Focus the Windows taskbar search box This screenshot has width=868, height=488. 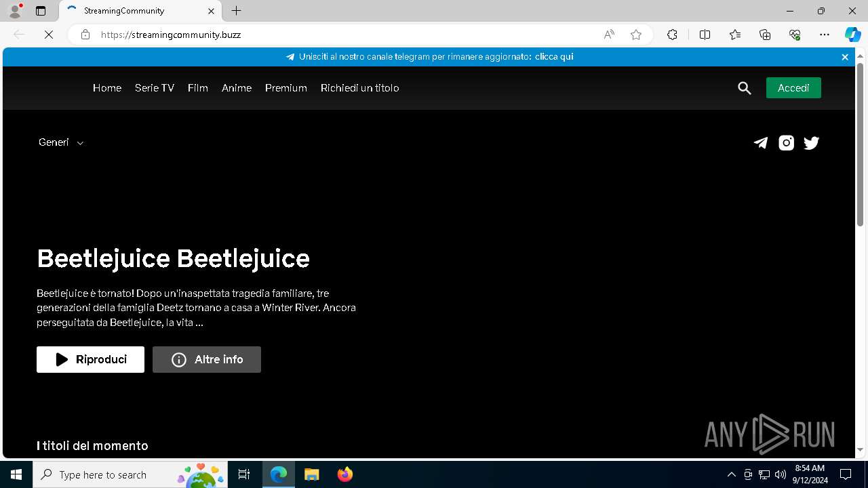click(x=131, y=474)
